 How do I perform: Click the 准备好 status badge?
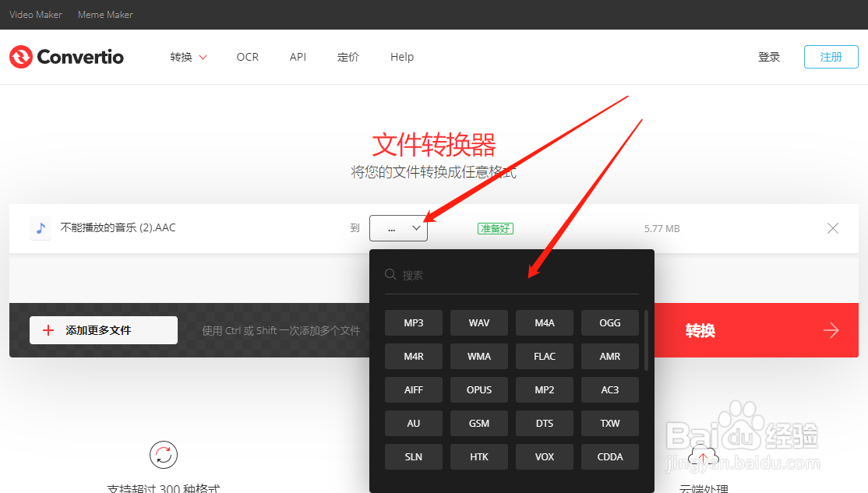pos(495,228)
